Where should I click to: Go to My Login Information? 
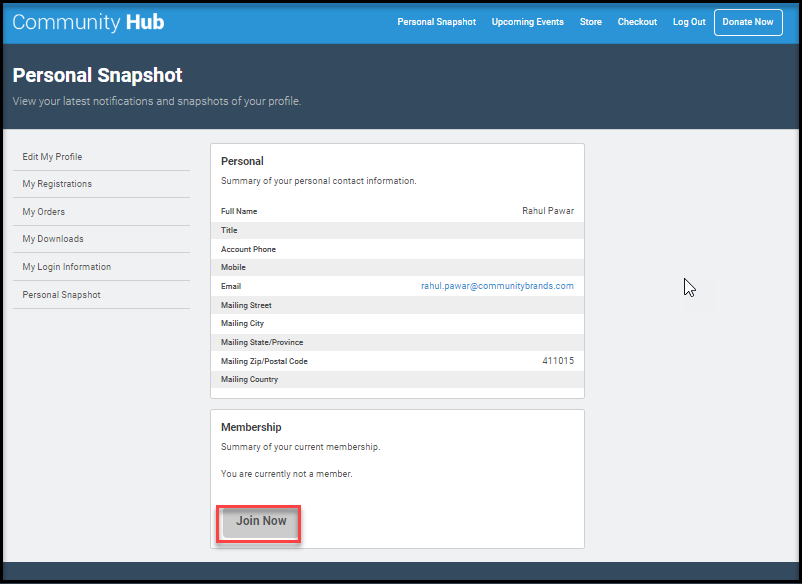(x=66, y=267)
